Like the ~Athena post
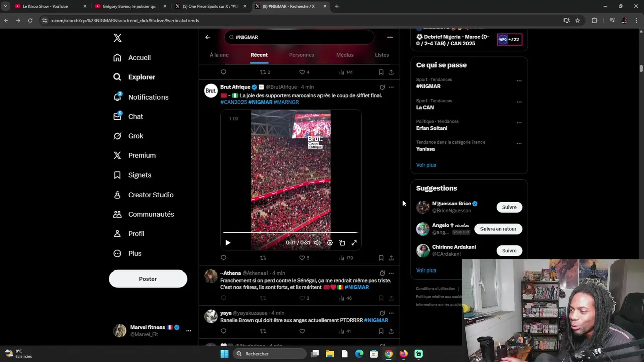The height and width of the screenshot is (362, 644). [302, 298]
